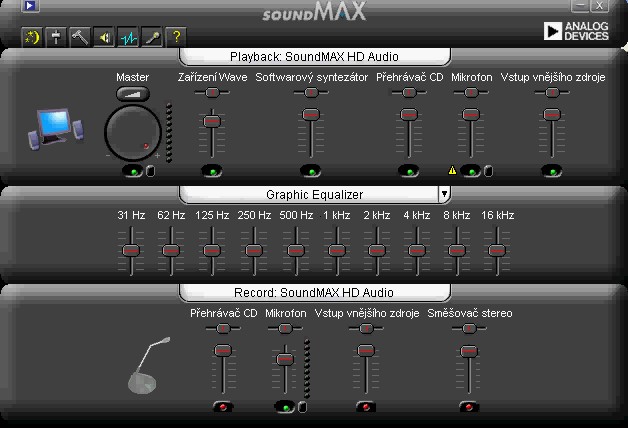Viewport: 628px width, 428px height.
Task: Mute the Zařízení Wave channel
Action: 212,172
